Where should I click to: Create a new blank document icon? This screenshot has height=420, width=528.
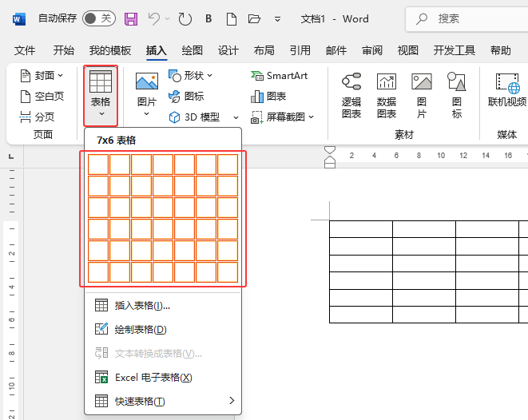point(232,19)
